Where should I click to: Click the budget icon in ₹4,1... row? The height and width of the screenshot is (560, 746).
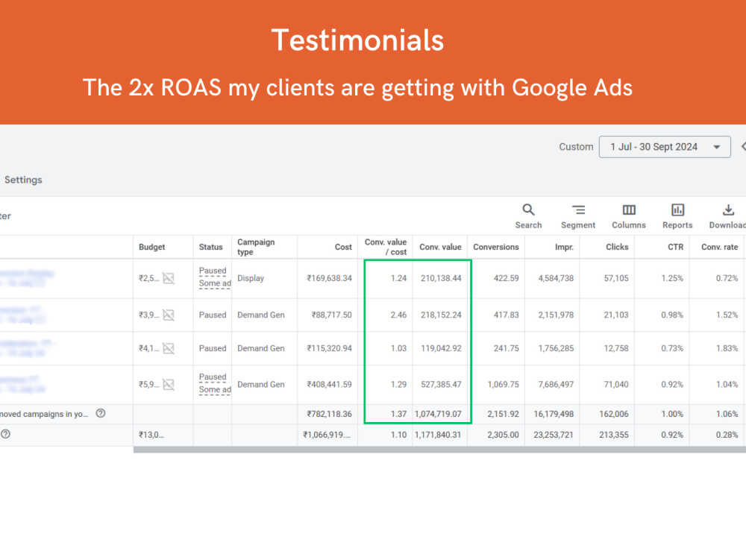point(169,348)
